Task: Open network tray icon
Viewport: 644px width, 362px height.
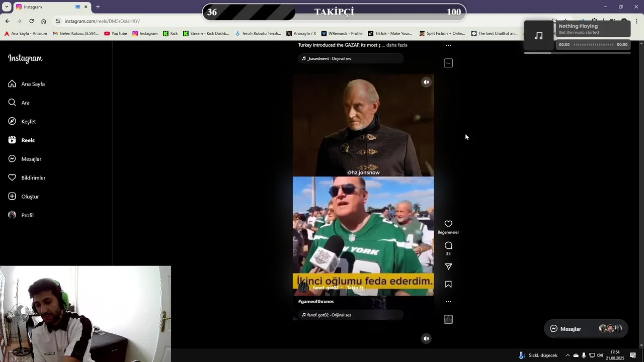Action: (x=592, y=355)
